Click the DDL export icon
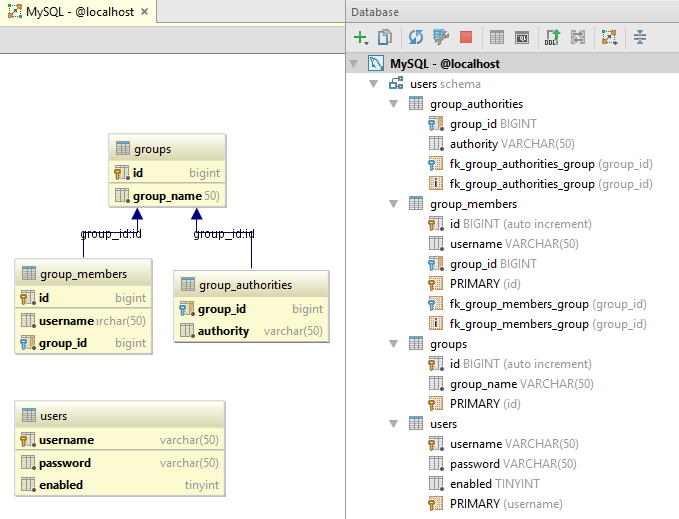The width and height of the screenshot is (679, 519). [551, 38]
